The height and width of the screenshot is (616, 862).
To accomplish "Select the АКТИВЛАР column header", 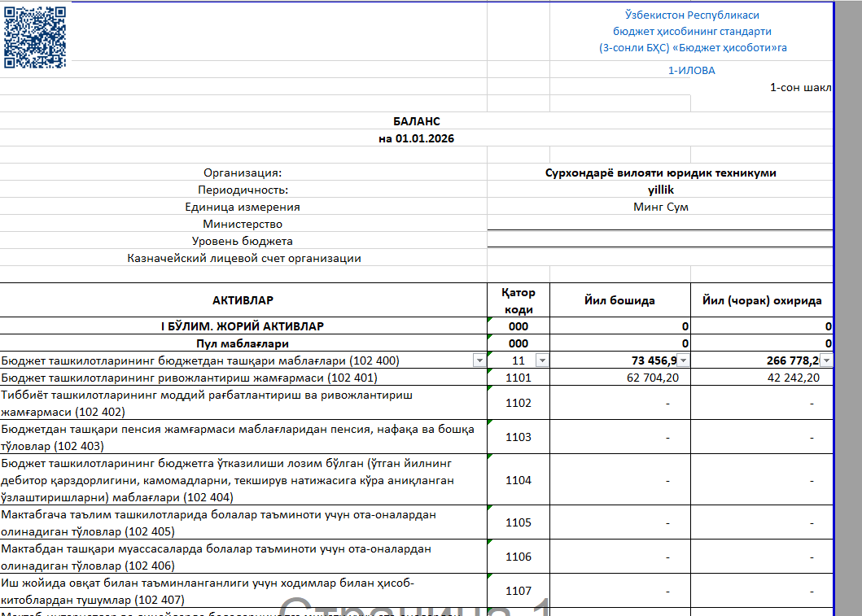I will pyautogui.click(x=243, y=300).
